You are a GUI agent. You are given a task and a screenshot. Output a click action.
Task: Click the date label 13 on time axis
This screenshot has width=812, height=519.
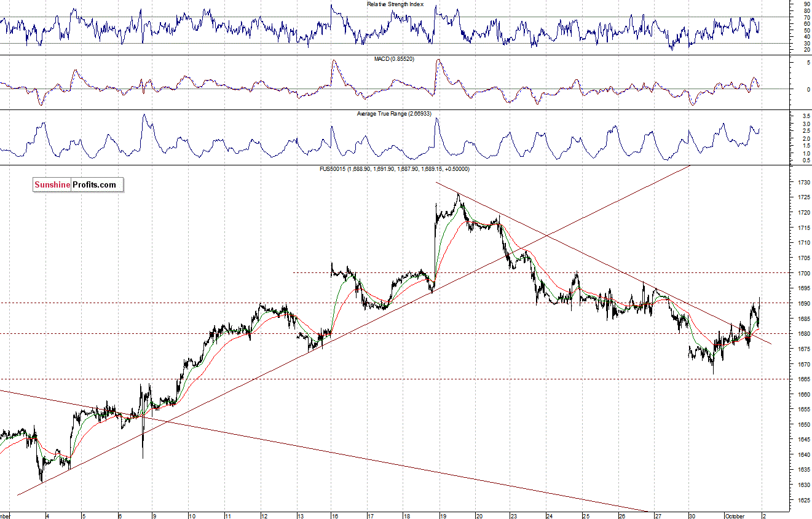(301, 515)
